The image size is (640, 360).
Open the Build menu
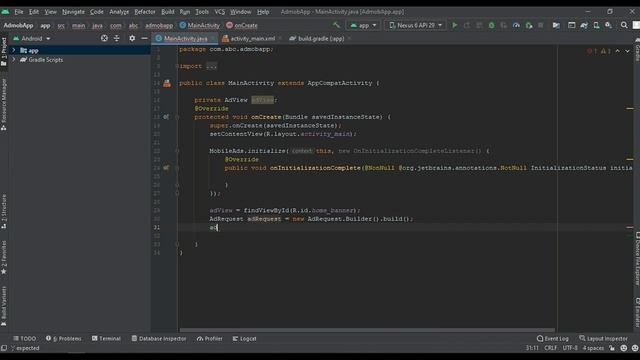point(168,12)
